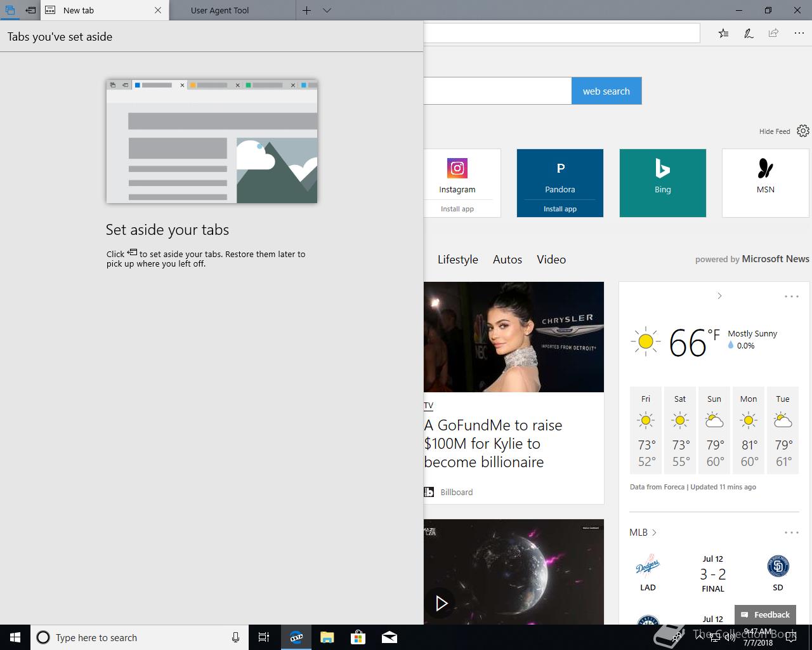Click the Share page icon
Viewport: 812px width, 650px height.
[x=773, y=33]
